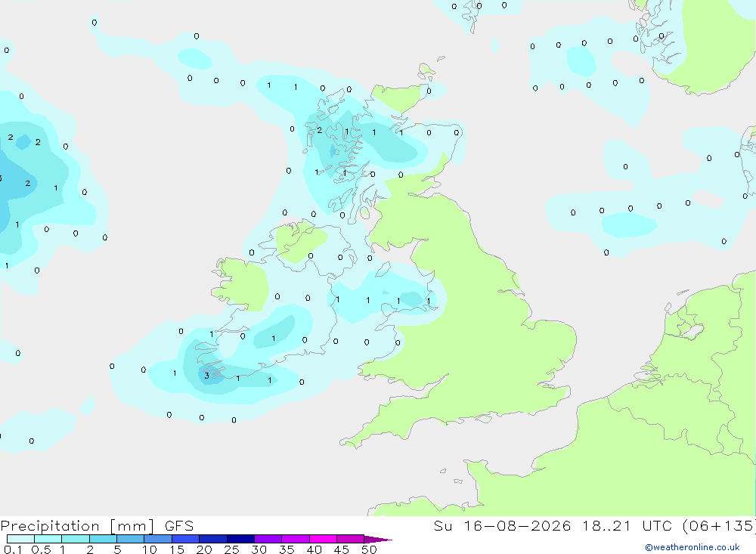Select the 35–40 mm legend color swatch
This screenshot has height=554, width=756.
click(295, 539)
